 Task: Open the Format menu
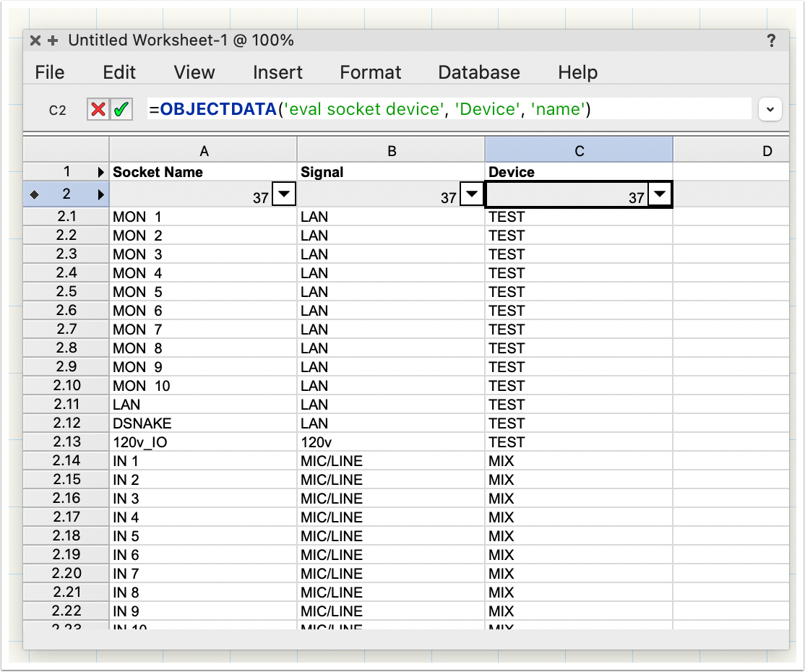[370, 72]
